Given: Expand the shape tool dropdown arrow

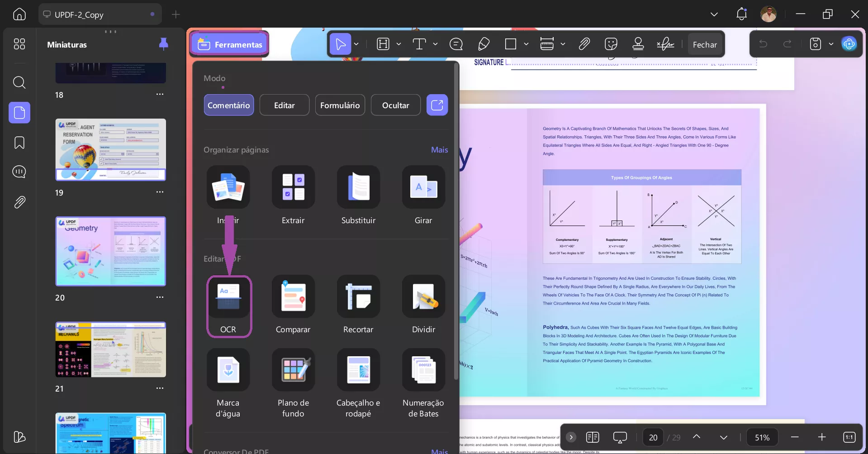Looking at the screenshot, I should pos(526,44).
